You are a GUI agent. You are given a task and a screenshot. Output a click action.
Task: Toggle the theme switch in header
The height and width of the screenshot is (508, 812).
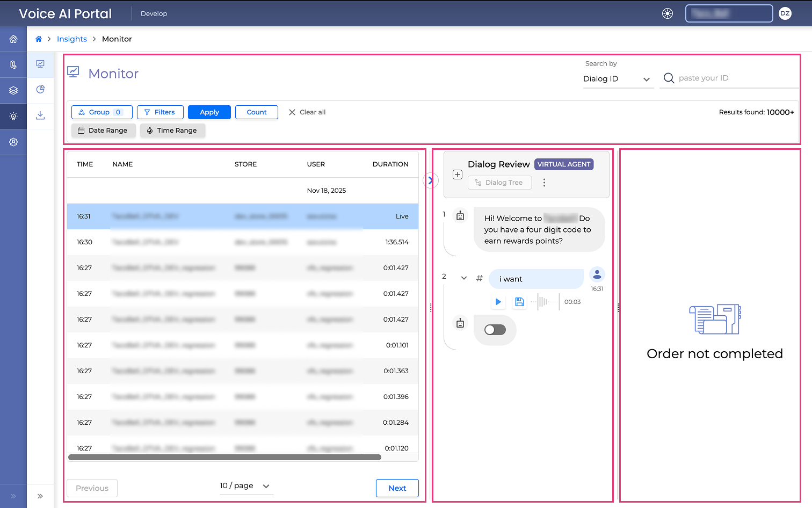pyautogui.click(x=668, y=13)
